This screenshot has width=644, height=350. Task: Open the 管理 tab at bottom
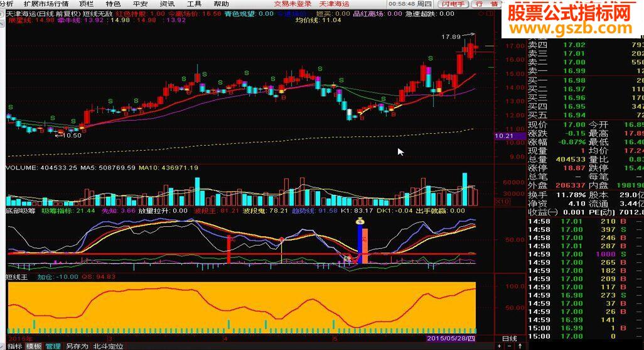tap(53, 346)
